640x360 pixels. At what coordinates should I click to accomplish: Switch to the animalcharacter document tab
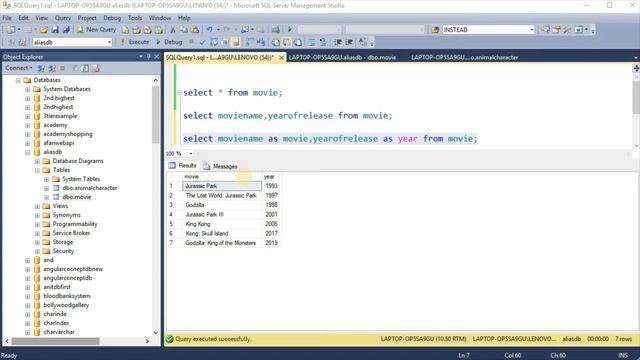point(464,58)
